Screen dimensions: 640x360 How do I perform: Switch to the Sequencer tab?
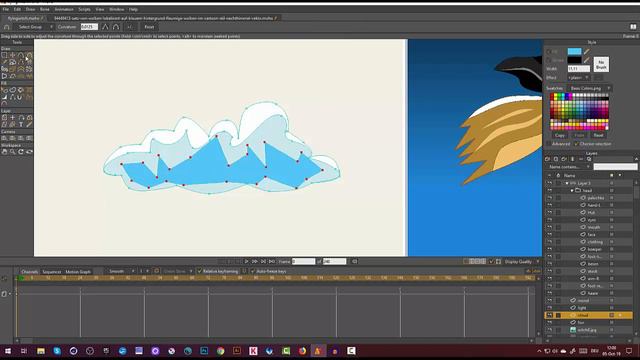pos(52,272)
